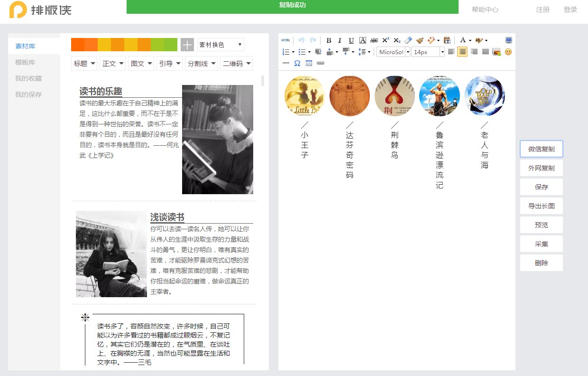The width and height of the screenshot is (588, 376).
Task: Click the 小王子 book cover thumbnail
Action: click(x=304, y=95)
